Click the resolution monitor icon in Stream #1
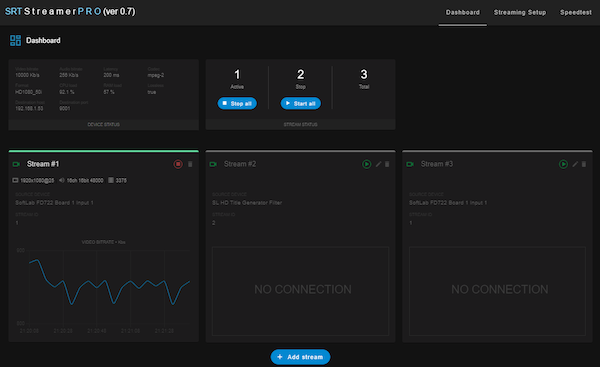The image size is (600, 367). (15, 180)
